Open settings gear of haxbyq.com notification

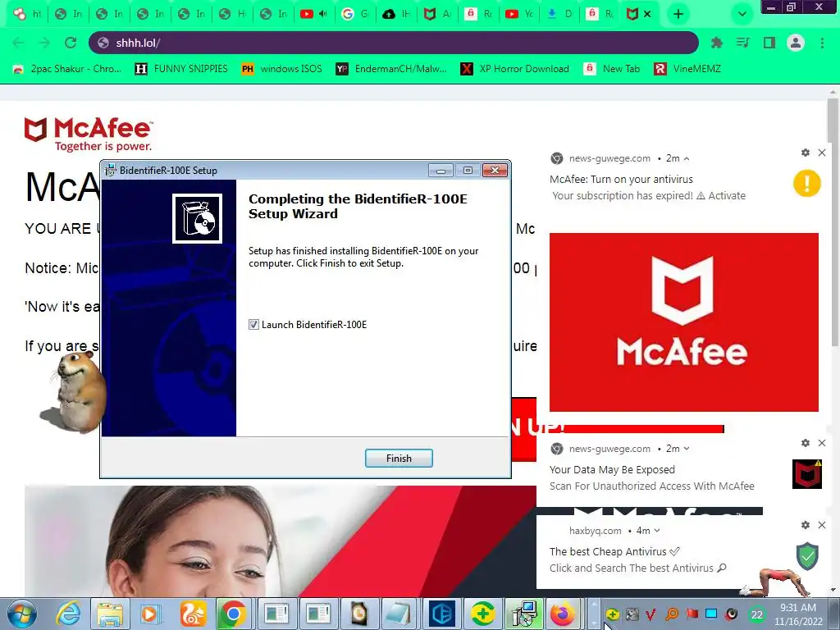point(806,525)
